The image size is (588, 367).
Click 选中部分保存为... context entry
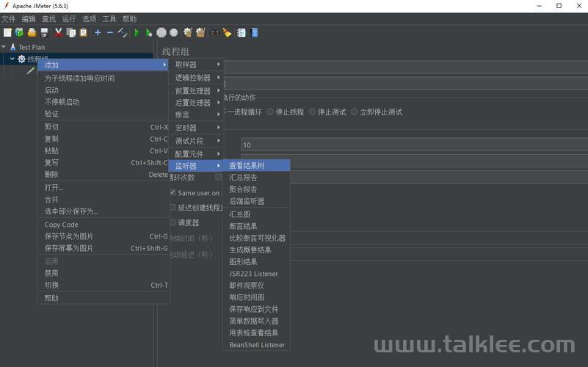(104, 211)
